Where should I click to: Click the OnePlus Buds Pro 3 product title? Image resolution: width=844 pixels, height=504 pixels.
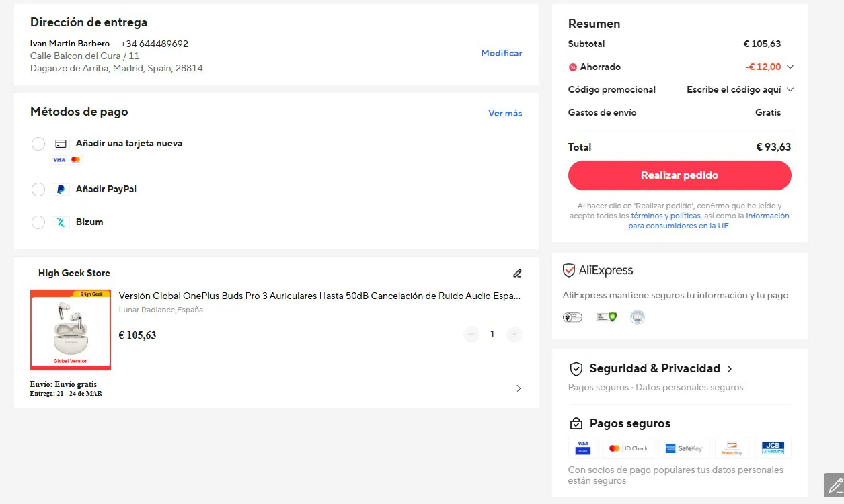pos(319,296)
